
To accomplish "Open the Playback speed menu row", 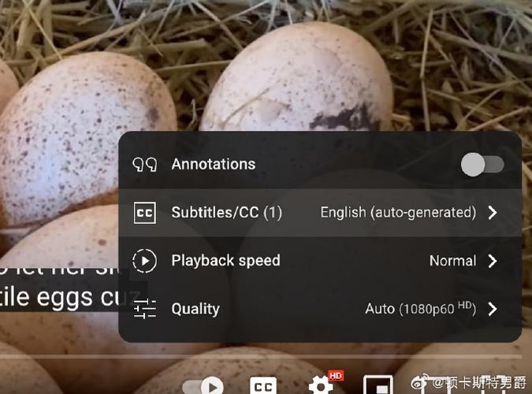I will pyautogui.click(x=320, y=261).
